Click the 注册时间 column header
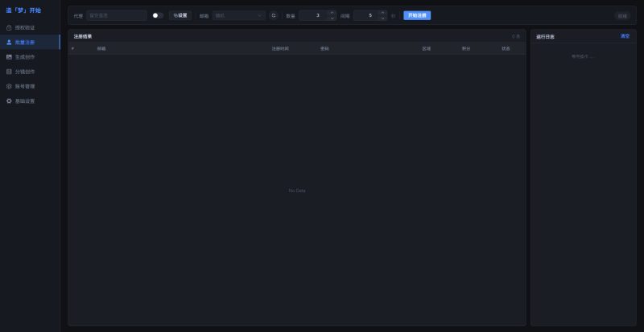644x332 pixels. pyautogui.click(x=280, y=48)
